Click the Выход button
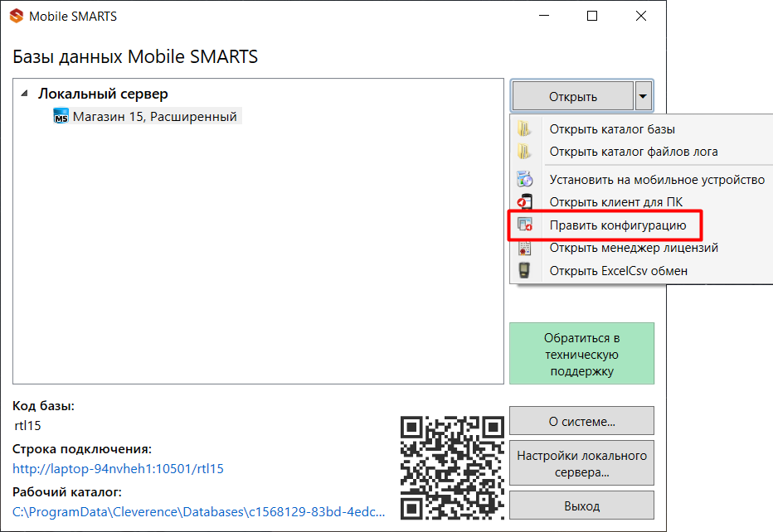The height and width of the screenshot is (532, 773). click(x=581, y=505)
